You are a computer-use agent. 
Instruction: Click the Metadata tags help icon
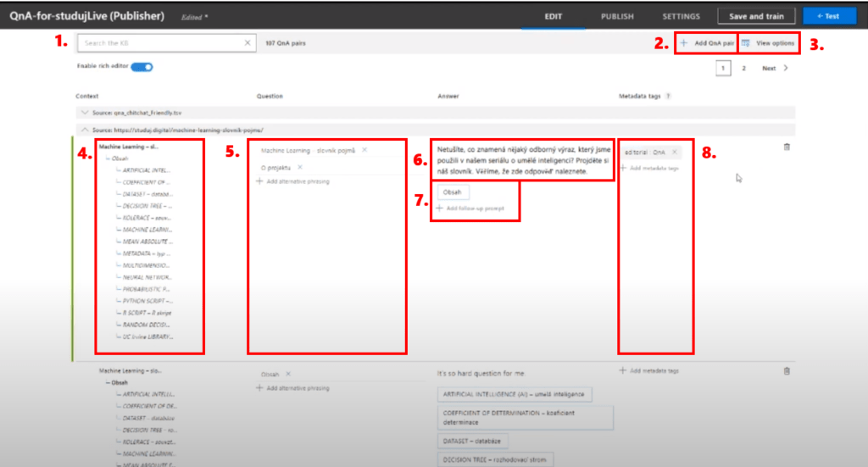(x=669, y=96)
